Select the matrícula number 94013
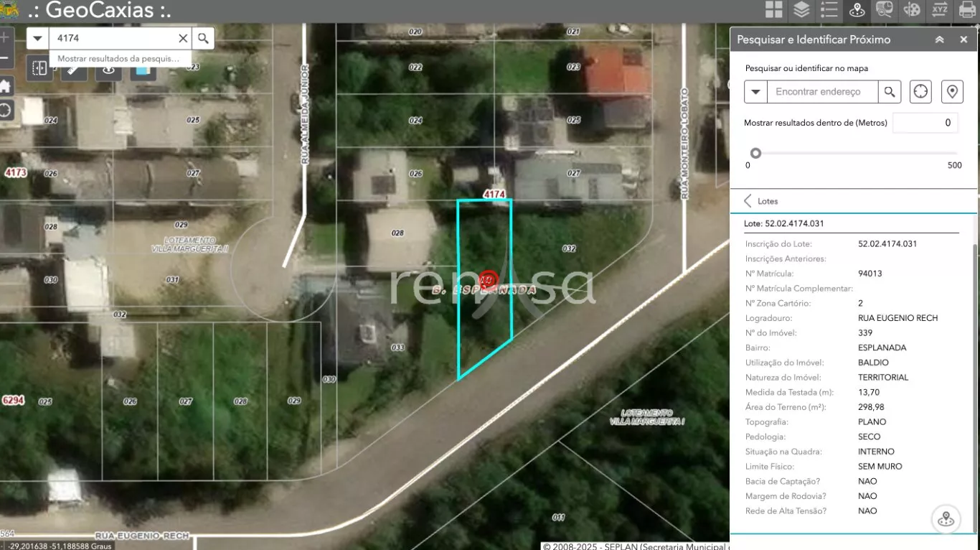Screen dimensions: 980x550 click(x=870, y=274)
